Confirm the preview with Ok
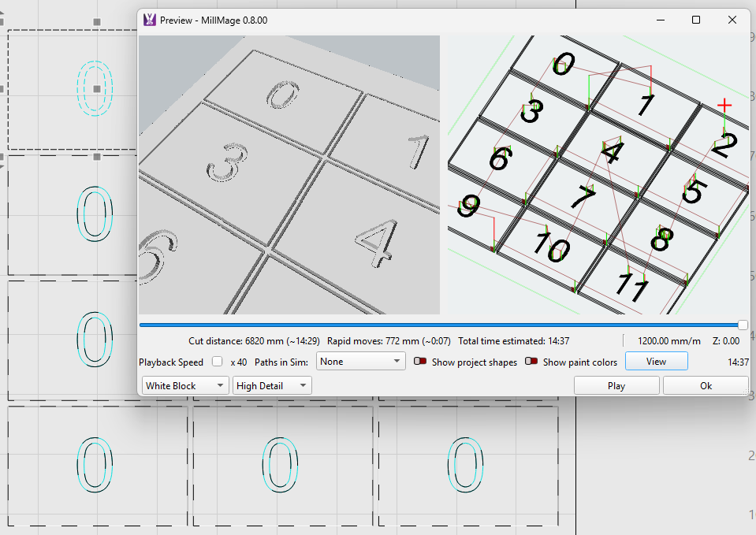Screen dimensions: 756x535 click(705, 385)
